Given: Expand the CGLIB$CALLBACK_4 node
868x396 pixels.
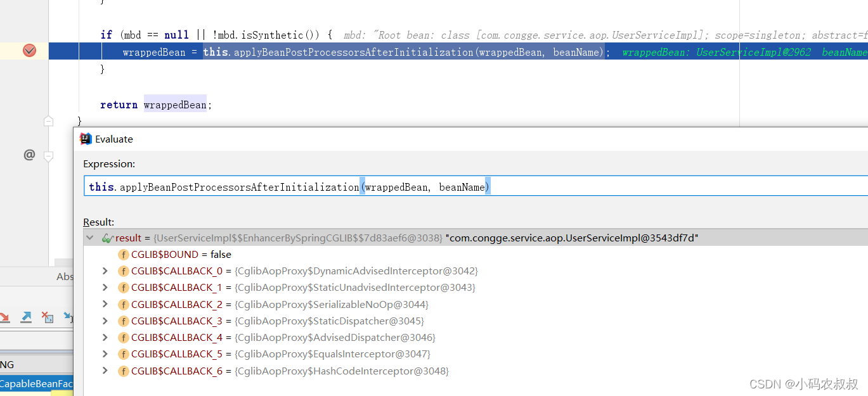Looking at the screenshot, I should click(105, 338).
